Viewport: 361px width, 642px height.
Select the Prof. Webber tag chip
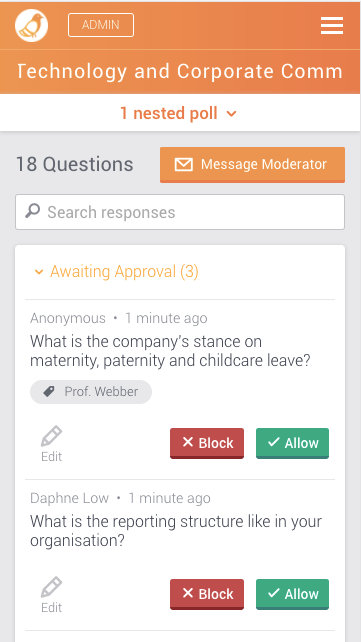[91, 392]
